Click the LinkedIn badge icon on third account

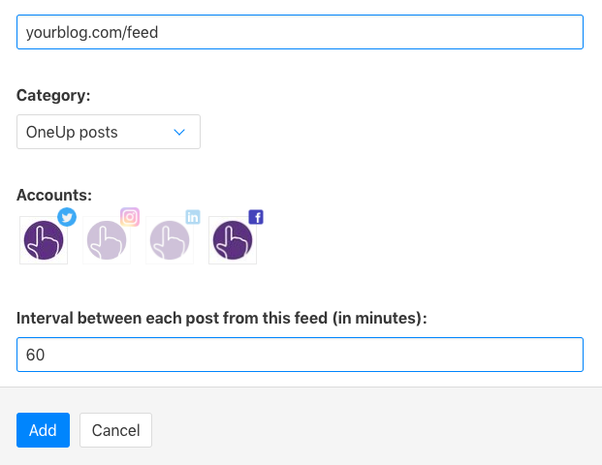[193, 217]
